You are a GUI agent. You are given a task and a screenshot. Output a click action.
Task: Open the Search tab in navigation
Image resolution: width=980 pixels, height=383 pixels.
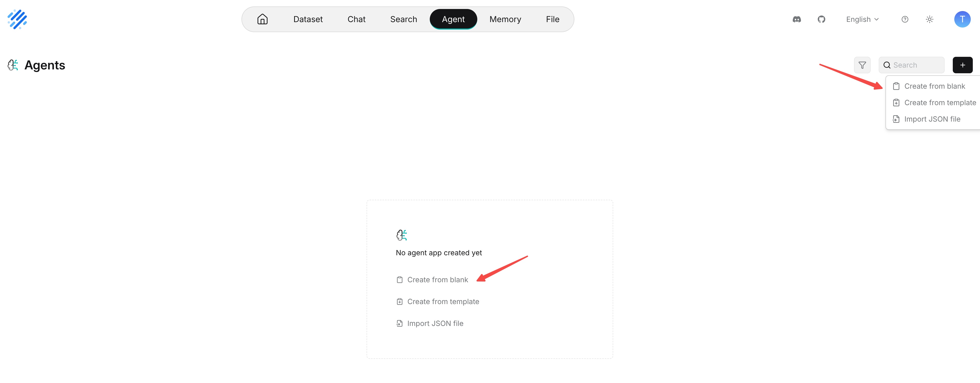click(x=403, y=19)
